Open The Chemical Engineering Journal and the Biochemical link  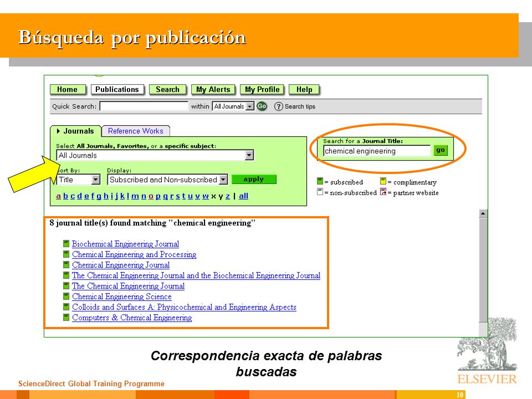[x=196, y=275]
